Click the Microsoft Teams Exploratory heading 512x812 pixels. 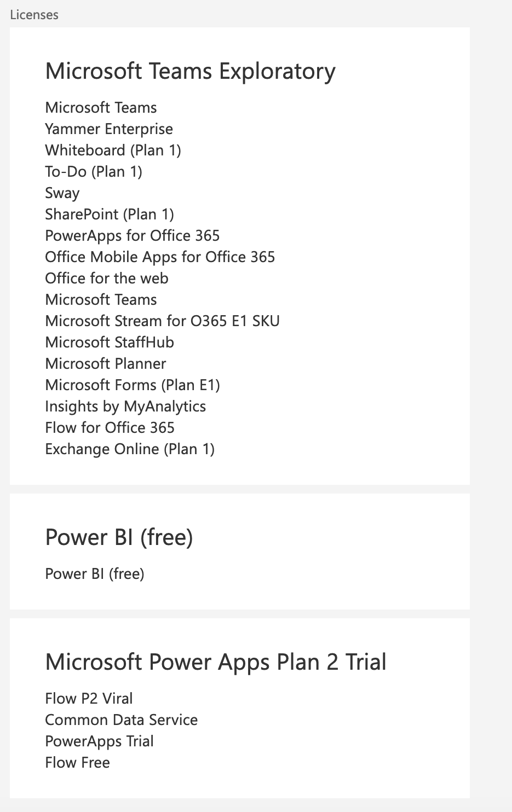point(190,72)
